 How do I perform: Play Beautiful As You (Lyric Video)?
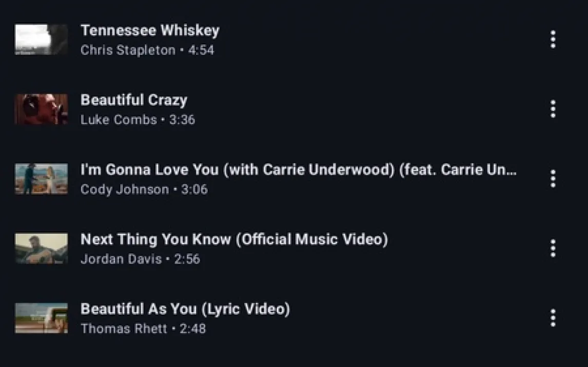(185, 309)
